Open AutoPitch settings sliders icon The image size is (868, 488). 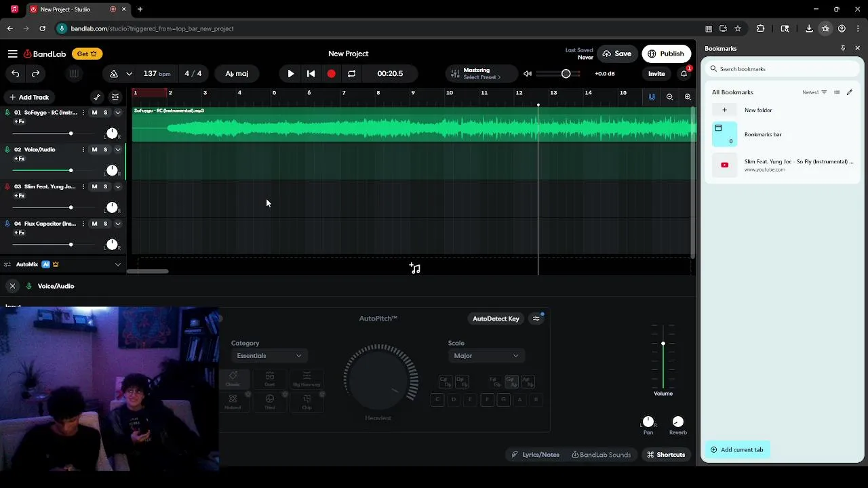click(x=536, y=319)
